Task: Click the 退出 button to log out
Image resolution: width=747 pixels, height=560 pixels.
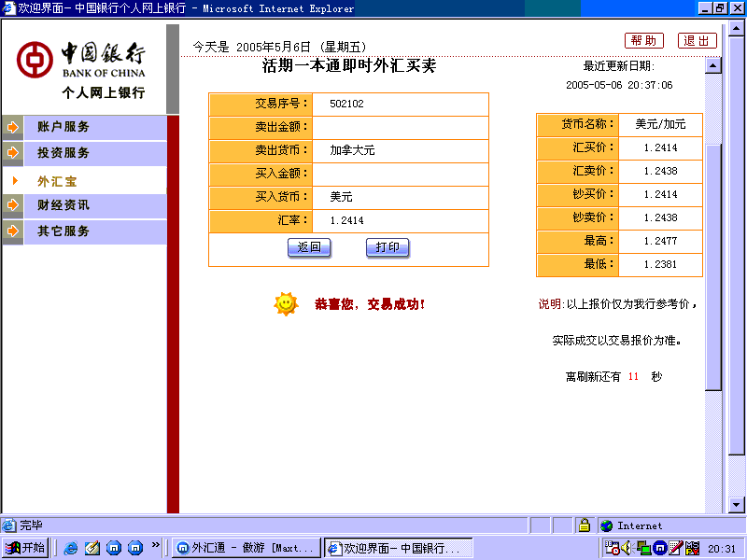Action: [697, 40]
